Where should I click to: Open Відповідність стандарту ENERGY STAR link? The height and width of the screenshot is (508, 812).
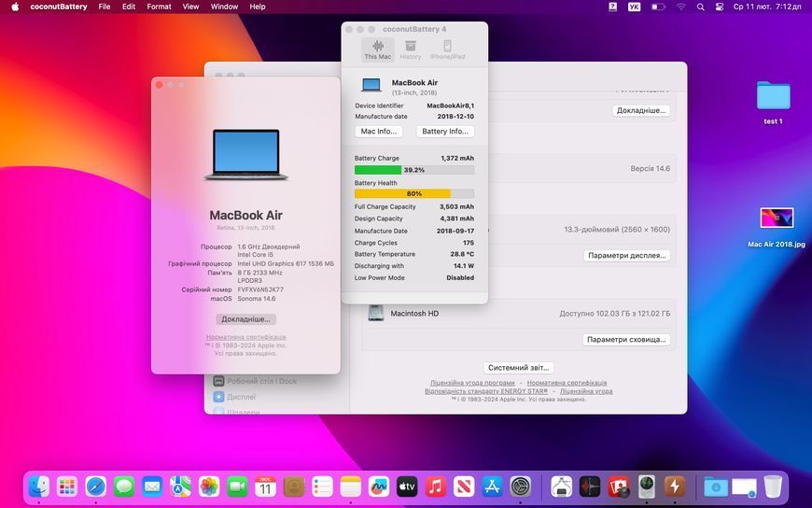pyautogui.click(x=486, y=391)
